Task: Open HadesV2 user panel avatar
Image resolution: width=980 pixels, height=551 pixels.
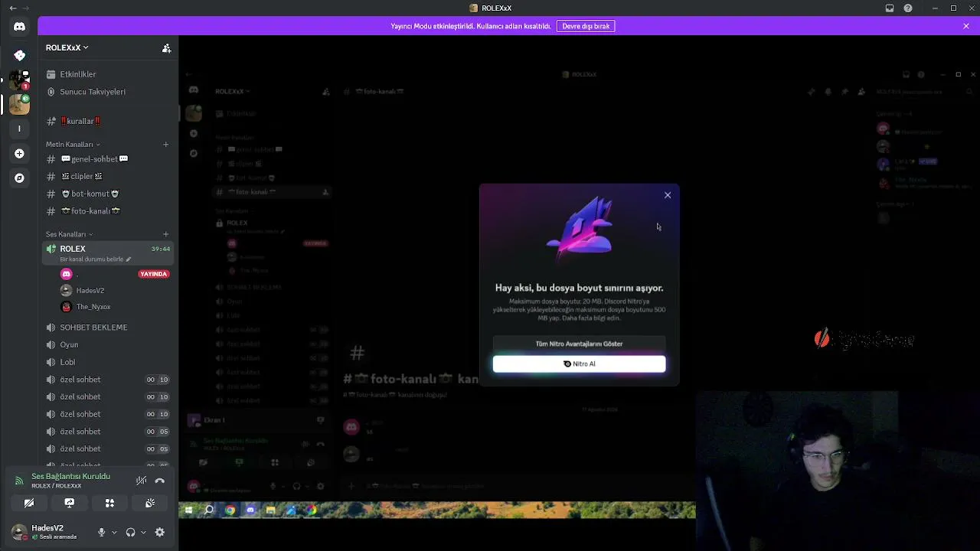Action: pyautogui.click(x=19, y=532)
